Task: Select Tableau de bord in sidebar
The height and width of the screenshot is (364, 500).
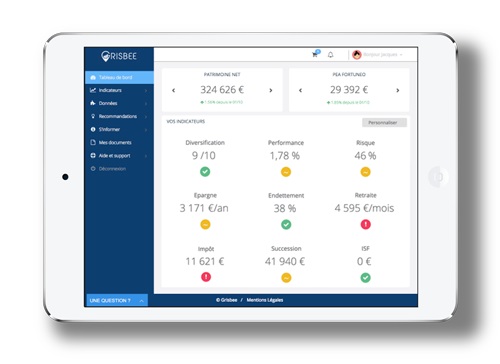Action: coord(119,77)
